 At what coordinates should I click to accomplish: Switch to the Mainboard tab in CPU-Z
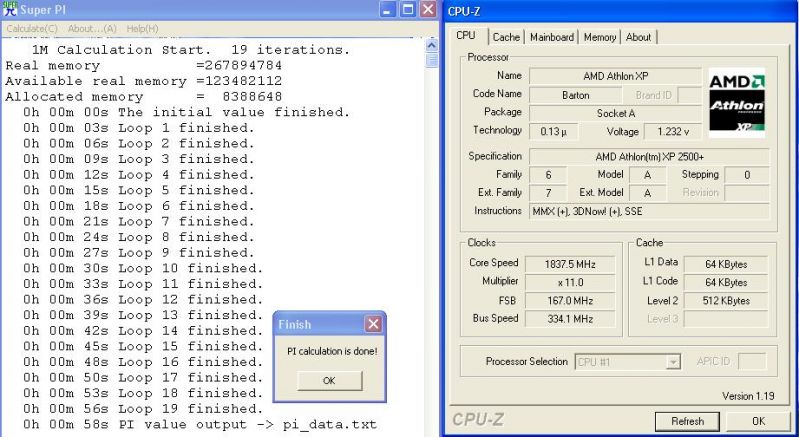click(552, 37)
